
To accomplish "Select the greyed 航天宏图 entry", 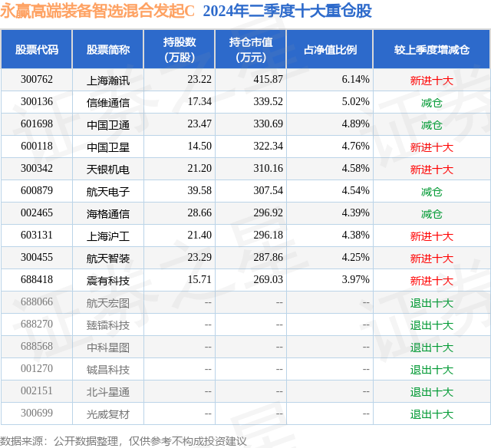I will pos(108,303).
